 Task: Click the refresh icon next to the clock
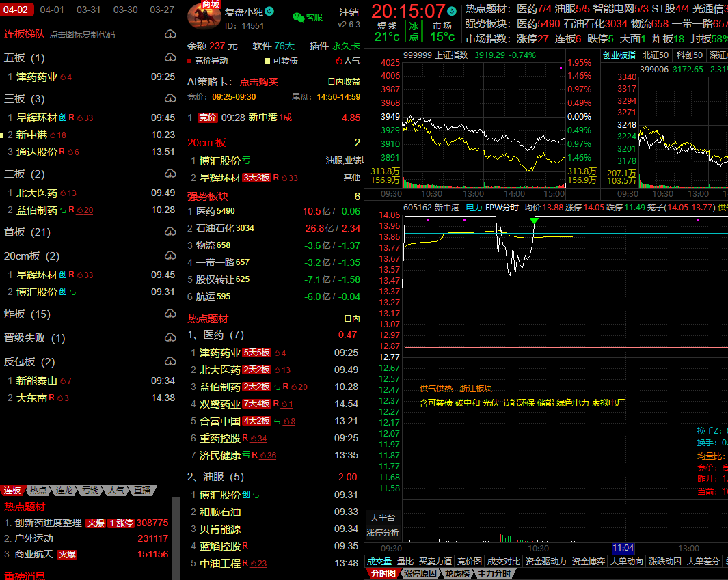pos(450,12)
